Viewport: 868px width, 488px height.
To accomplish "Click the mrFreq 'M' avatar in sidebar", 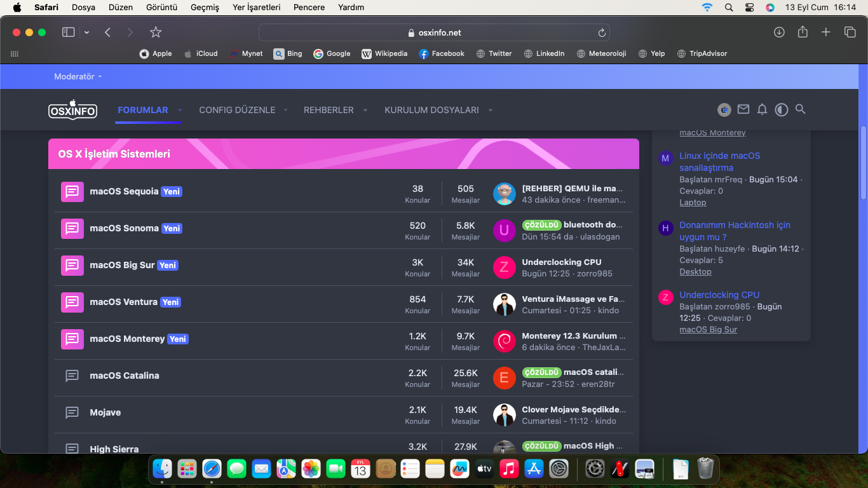I will [665, 158].
